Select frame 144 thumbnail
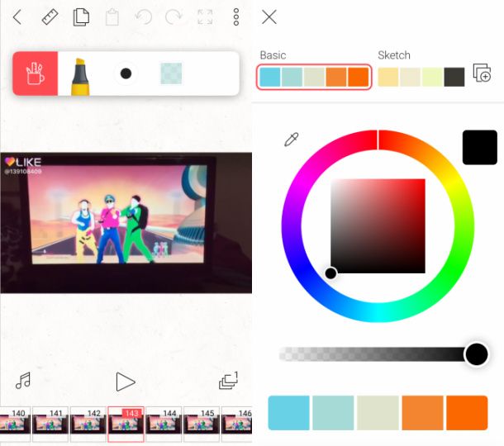Image resolution: width=504 pixels, height=446 pixels. (x=164, y=424)
